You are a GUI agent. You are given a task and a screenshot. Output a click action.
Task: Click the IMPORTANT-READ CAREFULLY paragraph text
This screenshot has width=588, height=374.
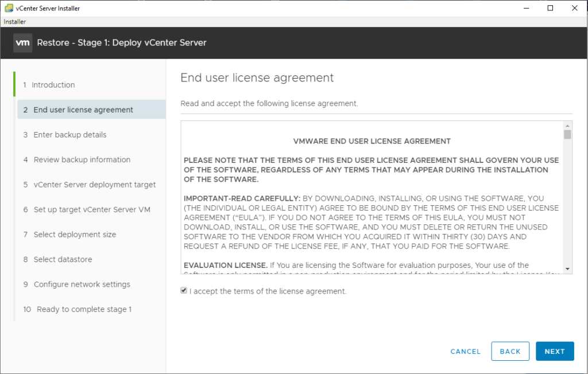[372, 222]
